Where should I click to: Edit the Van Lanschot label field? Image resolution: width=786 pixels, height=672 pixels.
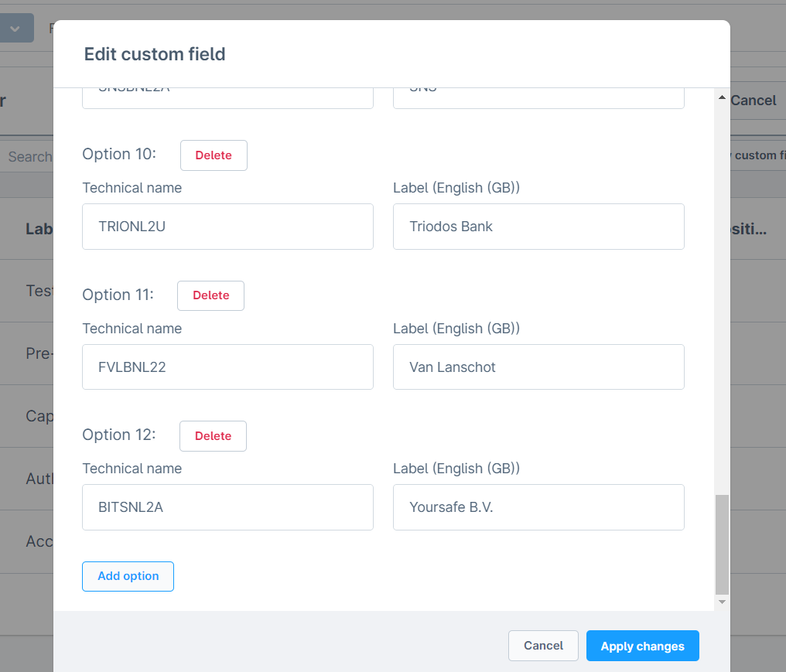538,367
